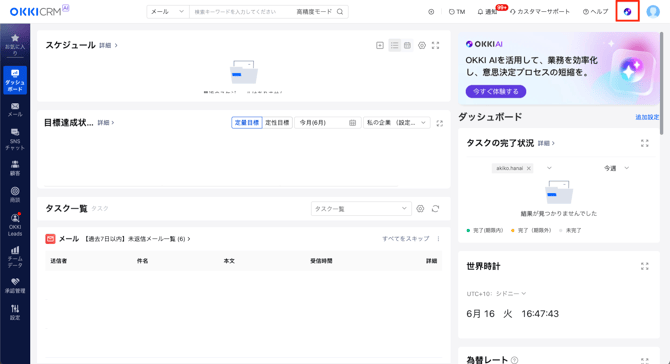Click the 追加設定 link
Viewport: 670px width, 364px height.
(647, 117)
